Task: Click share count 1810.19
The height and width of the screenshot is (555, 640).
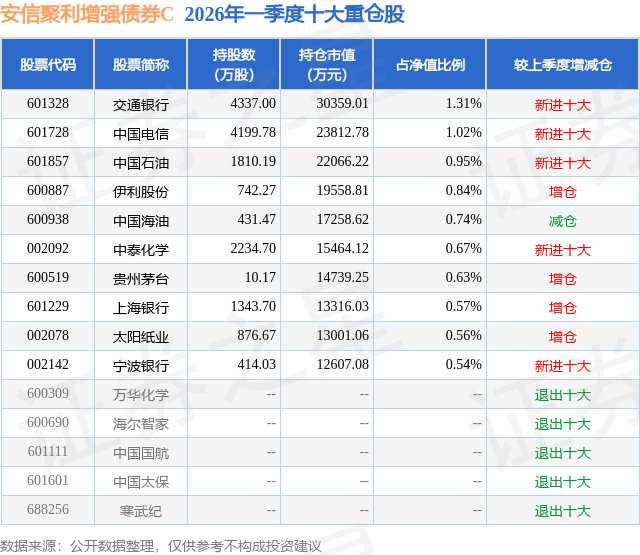Action: point(253,162)
